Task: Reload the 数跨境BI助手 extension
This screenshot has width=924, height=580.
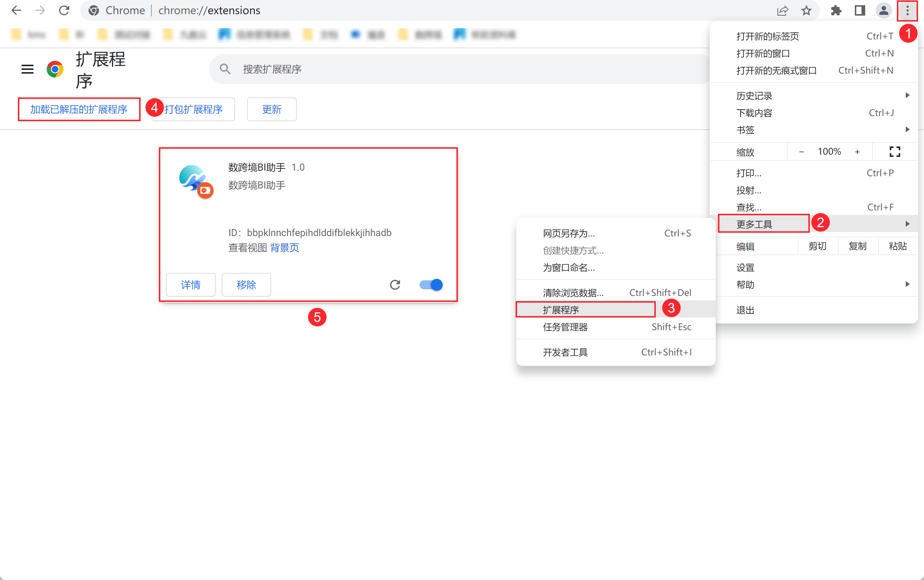Action: [395, 285]
